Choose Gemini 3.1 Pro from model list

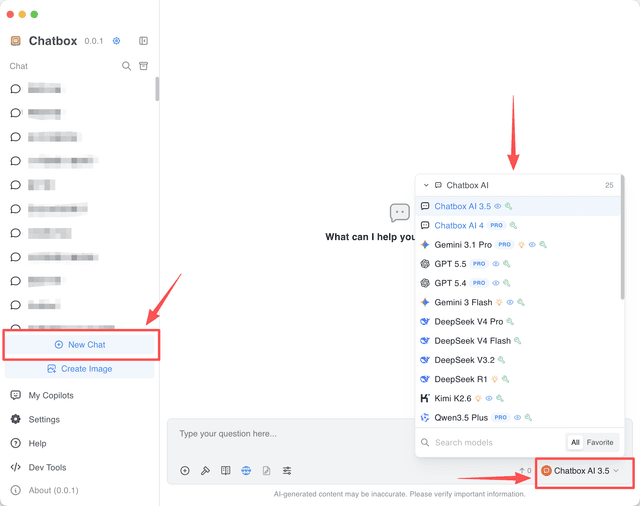point(518,245)
